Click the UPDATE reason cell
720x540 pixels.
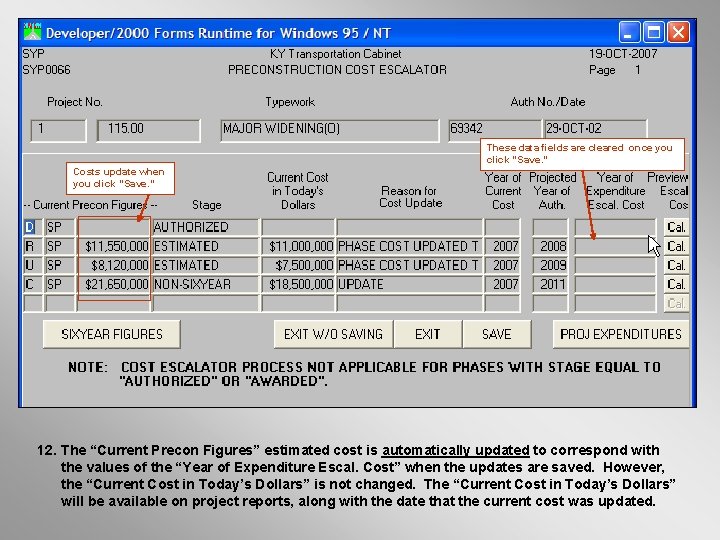pos(410,285)
